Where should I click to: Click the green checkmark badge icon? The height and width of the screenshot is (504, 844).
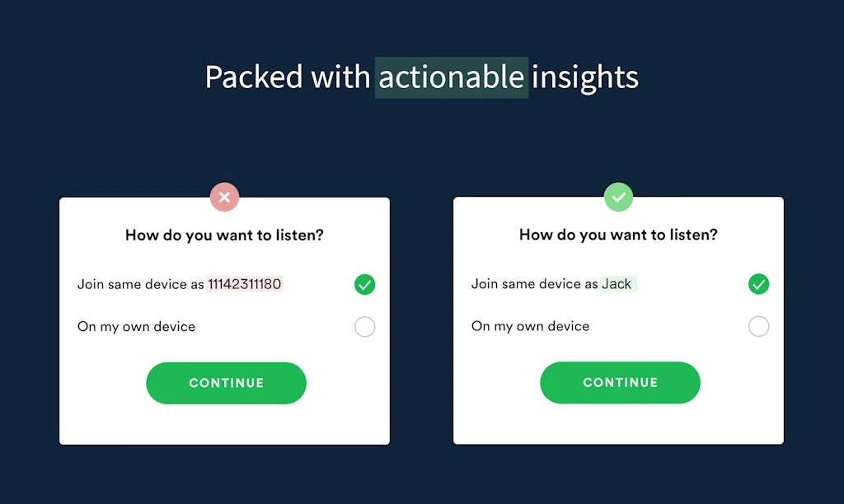pos(618,198)
